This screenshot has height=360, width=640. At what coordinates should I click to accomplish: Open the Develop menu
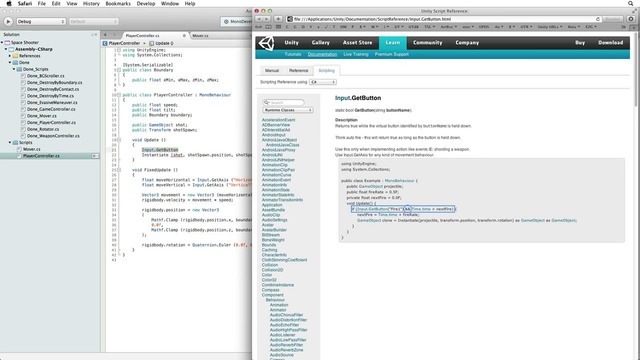tap(146, 4)
